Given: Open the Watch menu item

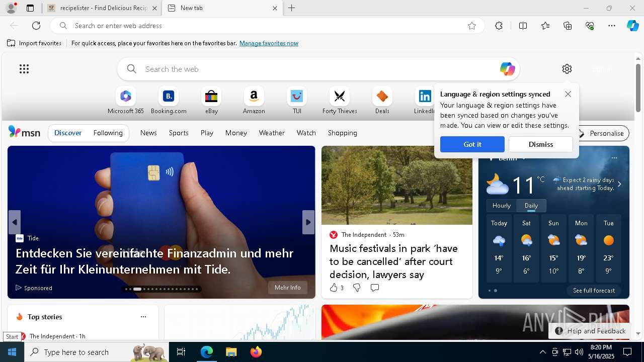Looking at the screenshot, I should tap(306, 133).
